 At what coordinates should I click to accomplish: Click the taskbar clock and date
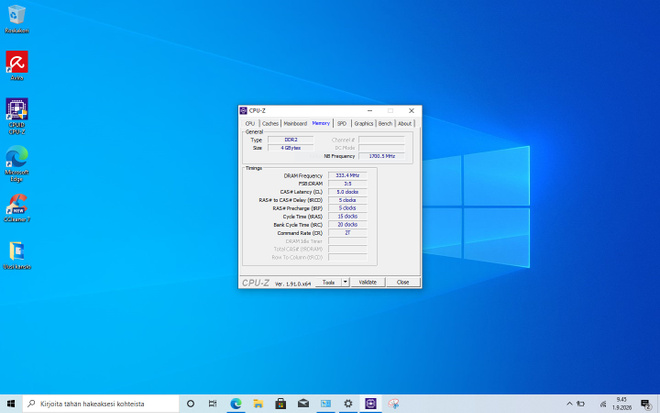click(622, 404)
